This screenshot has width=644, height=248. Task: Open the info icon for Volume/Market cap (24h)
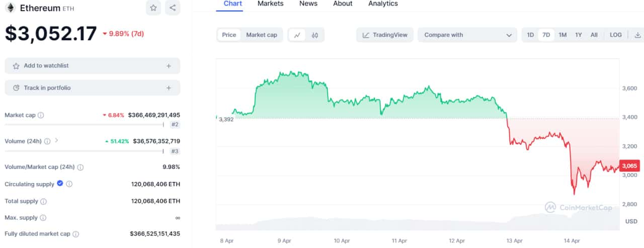tap(80, 168)
